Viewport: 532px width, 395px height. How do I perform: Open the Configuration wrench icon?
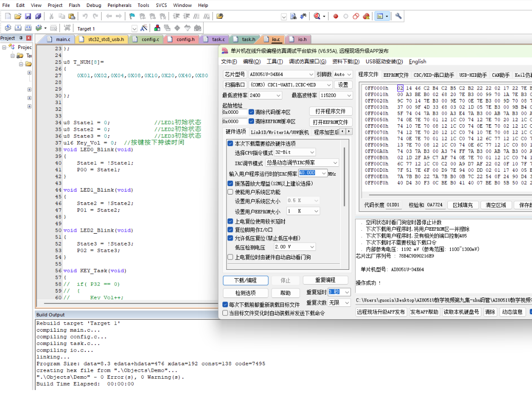(x=398, y=16)
